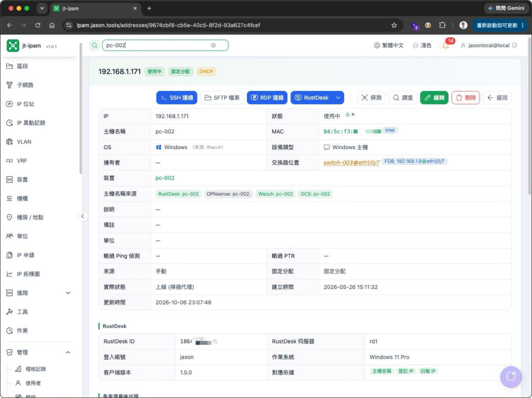Open notifications bell with 14 badge
The width and height of the screenshot is (532, 398).
pyautogui.click(x=446, y=46)
